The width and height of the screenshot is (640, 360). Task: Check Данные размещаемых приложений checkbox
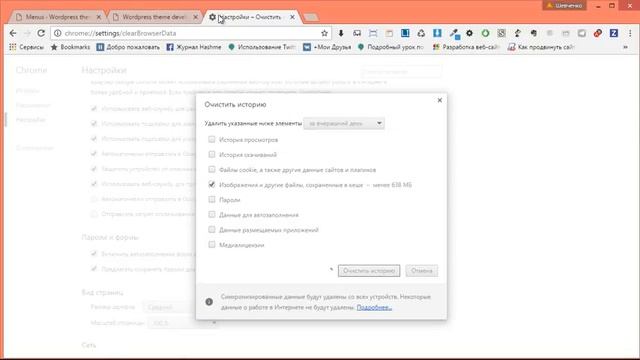[x=211, y=230]
